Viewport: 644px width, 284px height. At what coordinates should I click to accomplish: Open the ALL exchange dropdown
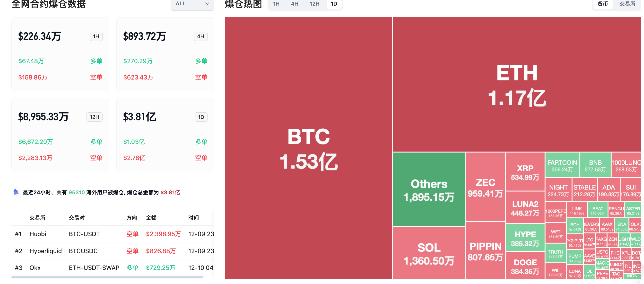pyautogui.click(x=192, y=4)
